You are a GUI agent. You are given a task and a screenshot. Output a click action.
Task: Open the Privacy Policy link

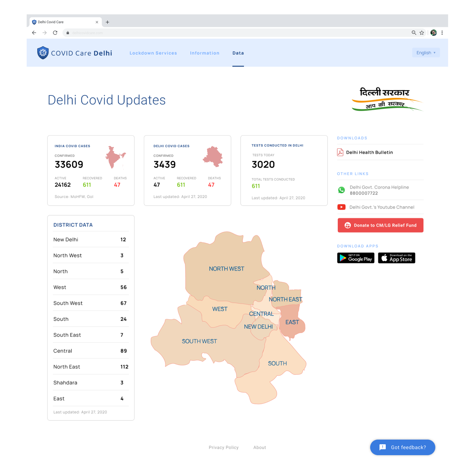[223, 447]
